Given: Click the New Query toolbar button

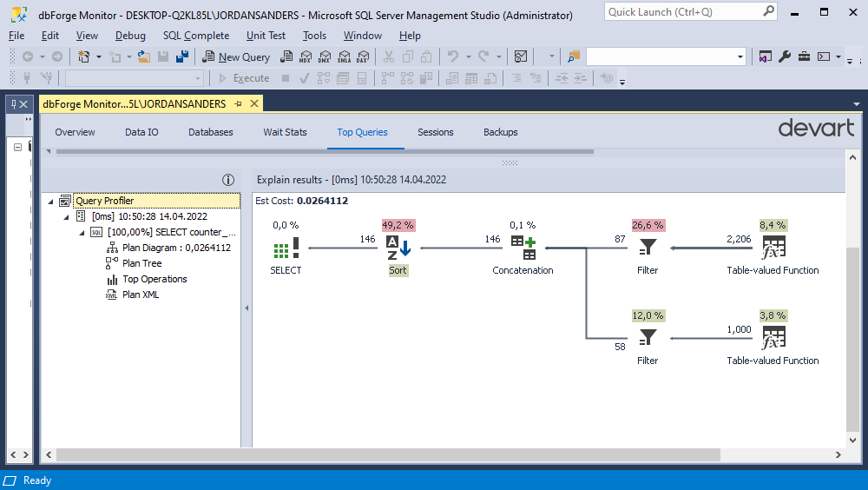Looking at the screenshot, I should [236, 56].
